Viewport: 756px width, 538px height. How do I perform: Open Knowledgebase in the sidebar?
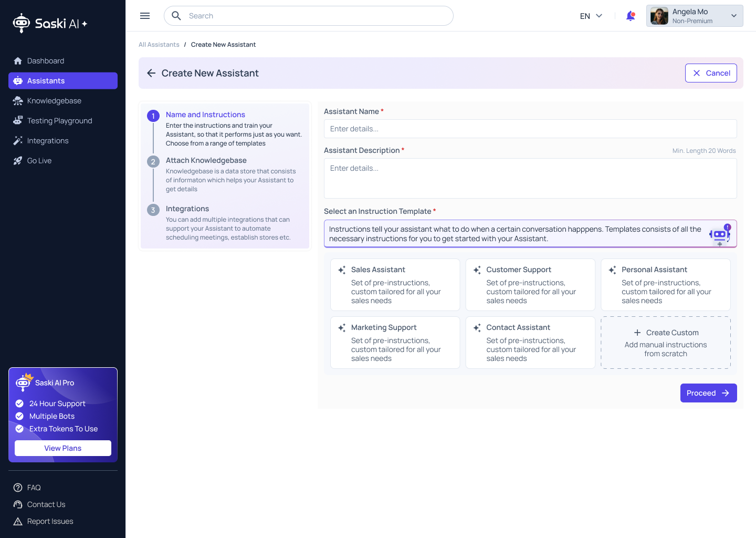54,101
